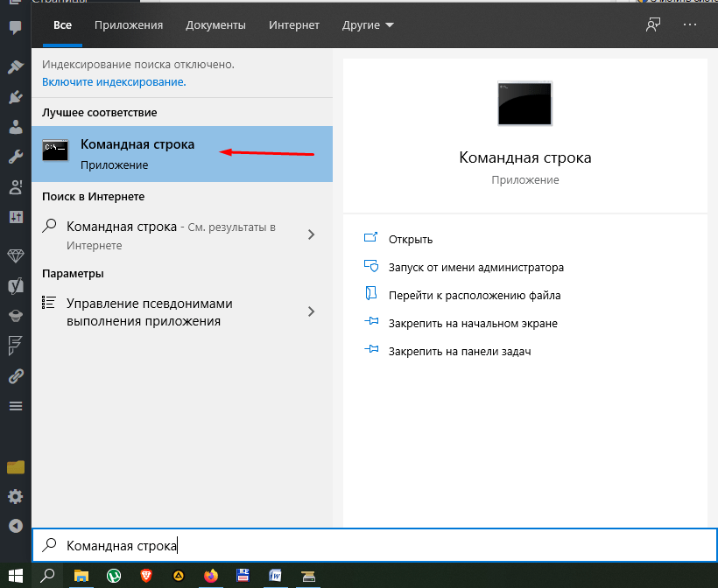Open Microsoft Word from the taskbar
718x588 pixels.
click(x=275, y=575)
